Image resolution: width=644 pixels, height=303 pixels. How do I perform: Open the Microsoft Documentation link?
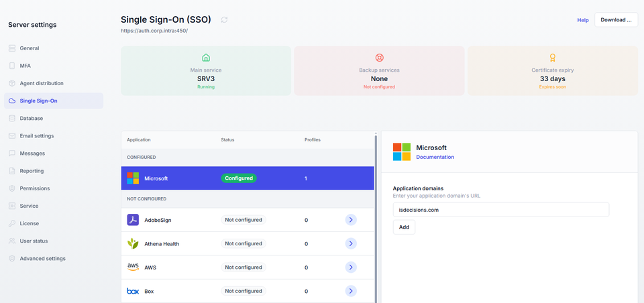435,157
